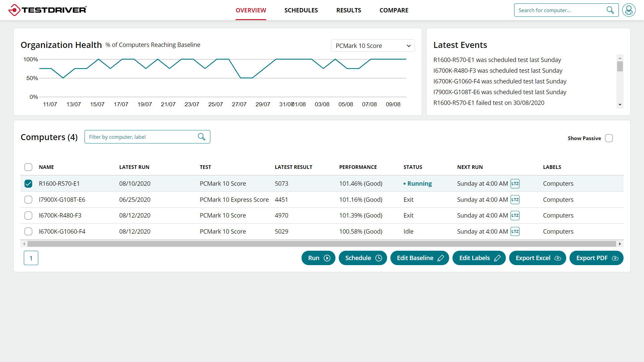
Task: Click the filter search magnifier icon
Action: (x=202, y=137)
